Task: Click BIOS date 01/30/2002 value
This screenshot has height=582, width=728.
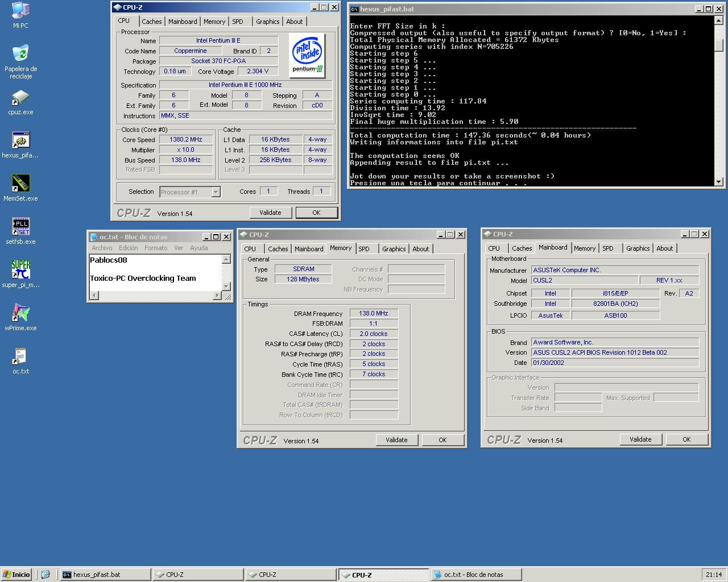Action: (615, 363)
